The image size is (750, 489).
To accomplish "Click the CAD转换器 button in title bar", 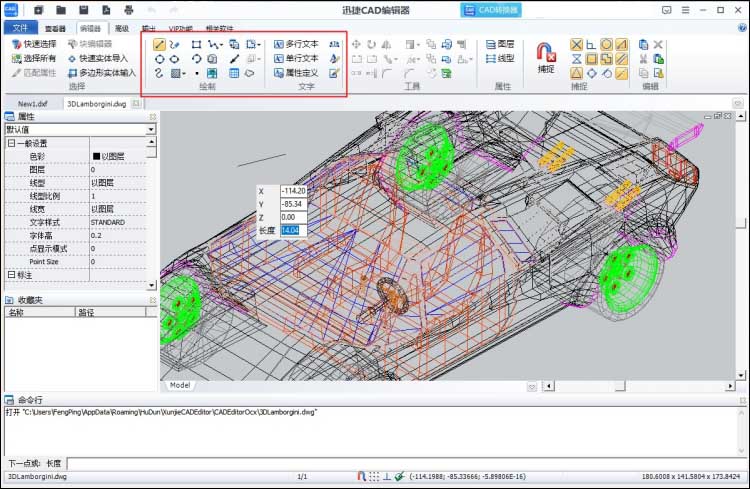I will [491, 10].
